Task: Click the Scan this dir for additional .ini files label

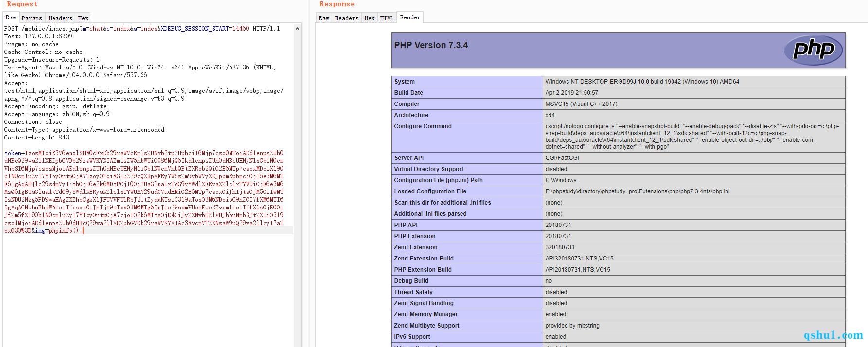Action: coord(443,203)
